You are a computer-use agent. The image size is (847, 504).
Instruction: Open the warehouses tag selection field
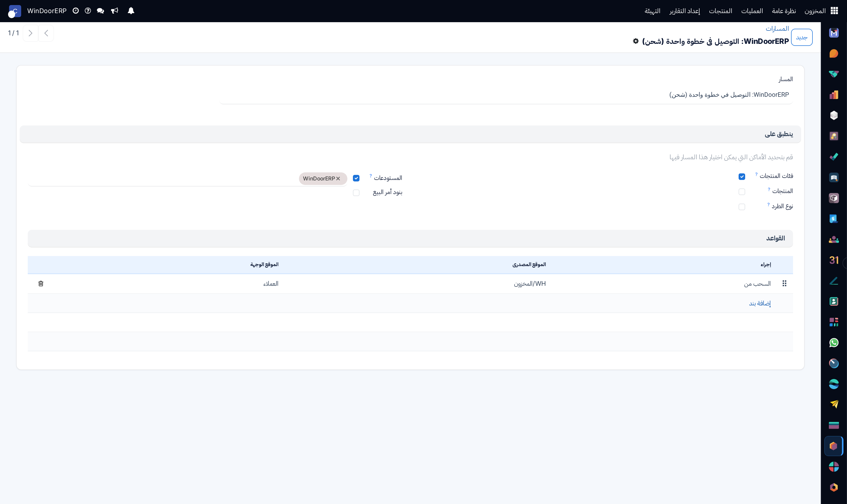pyautogui.click(x=187, y=179)
